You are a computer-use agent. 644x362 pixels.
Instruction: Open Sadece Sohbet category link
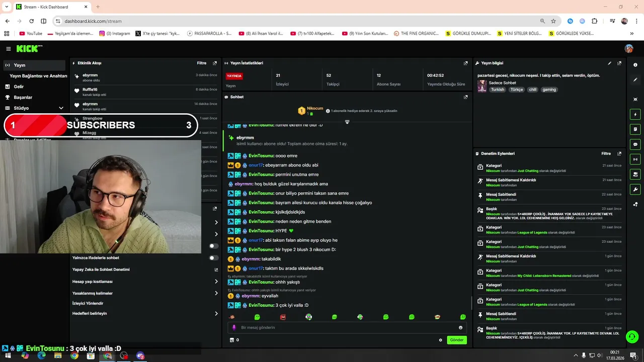[x=503, y=83]
